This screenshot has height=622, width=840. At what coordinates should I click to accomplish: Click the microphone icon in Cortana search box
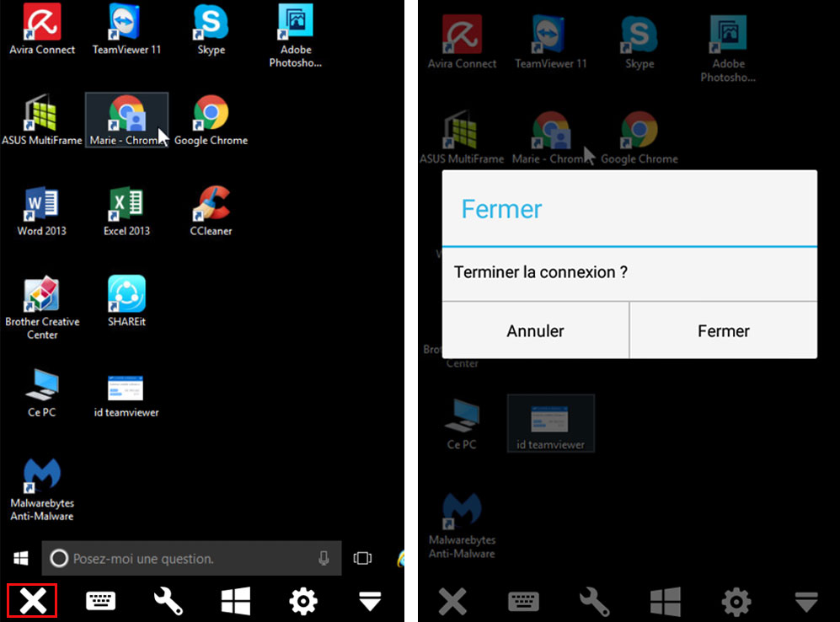(x=324, y=558)
